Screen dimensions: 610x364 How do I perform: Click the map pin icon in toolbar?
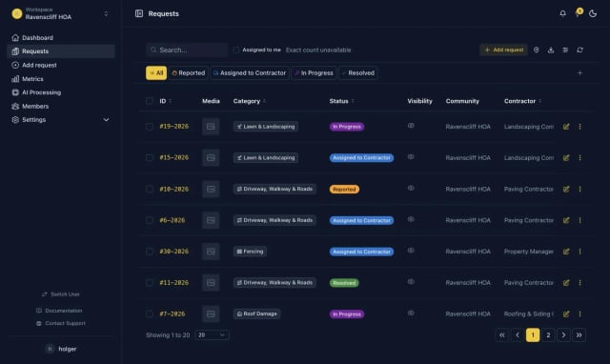click(536, 50)
